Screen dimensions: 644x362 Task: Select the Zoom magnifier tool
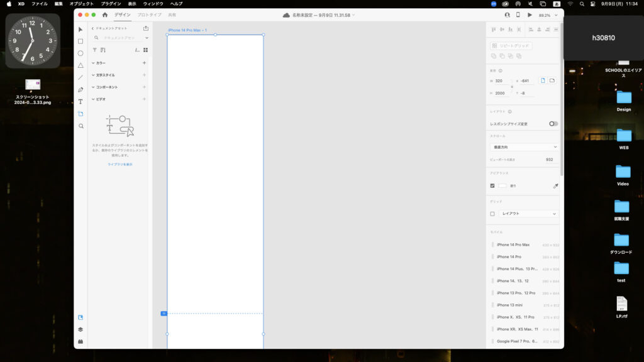tap(81, 126)
